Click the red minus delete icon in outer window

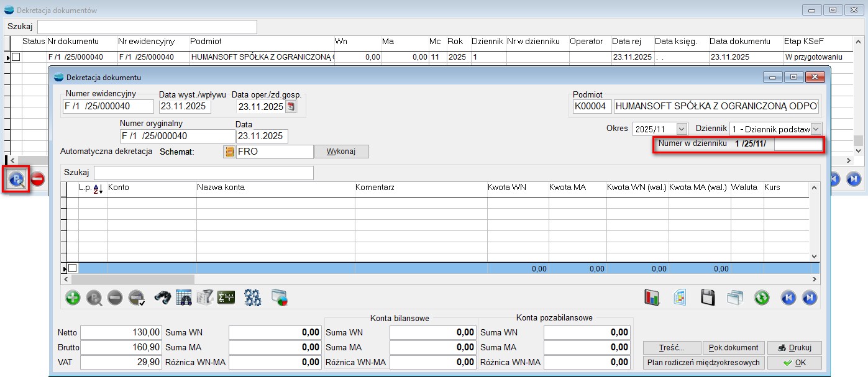click(x=38, y=179)
